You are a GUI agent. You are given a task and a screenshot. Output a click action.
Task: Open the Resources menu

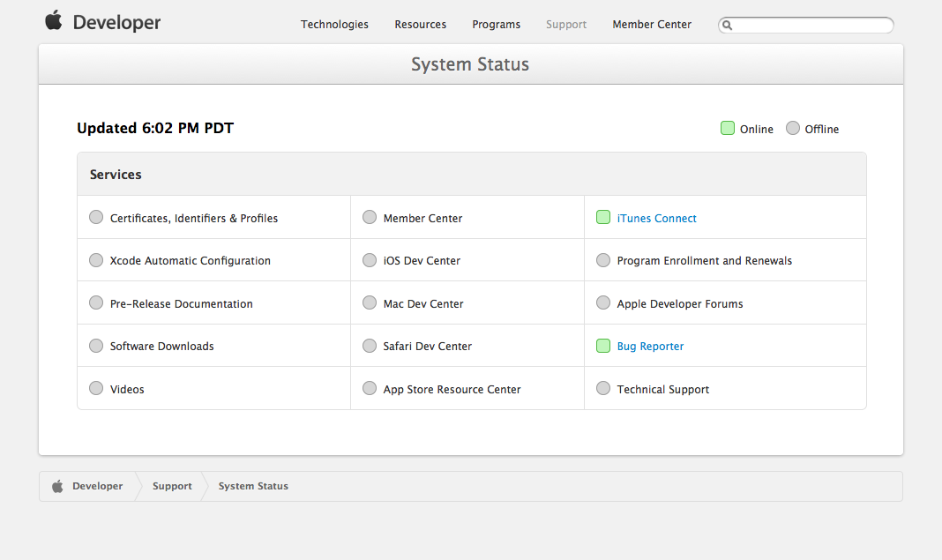pos(420,25)
